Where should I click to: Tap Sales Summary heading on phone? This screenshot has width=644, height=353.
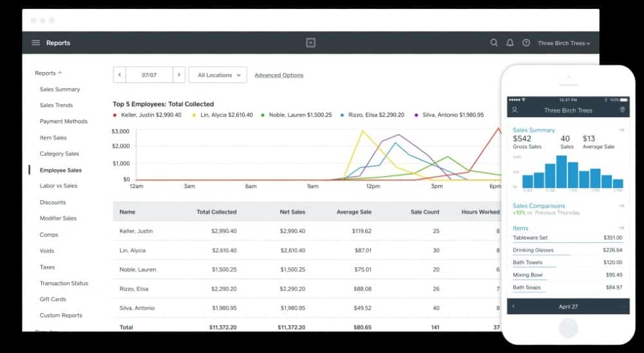click(533, 130)
